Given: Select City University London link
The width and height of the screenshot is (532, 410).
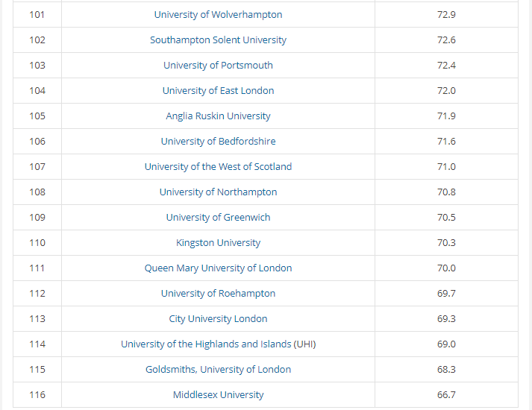Looking at the screenshot, I should [x=218, y=319].
